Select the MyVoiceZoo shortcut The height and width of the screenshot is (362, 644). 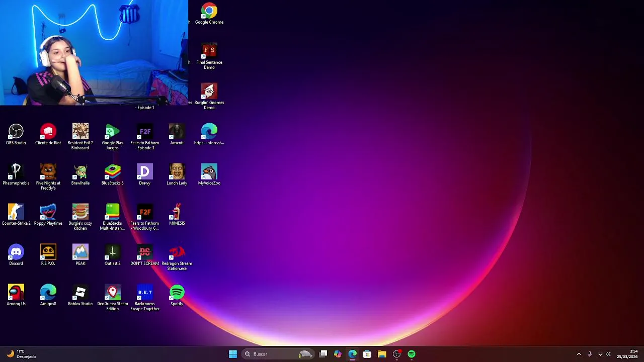pos(209,174)
